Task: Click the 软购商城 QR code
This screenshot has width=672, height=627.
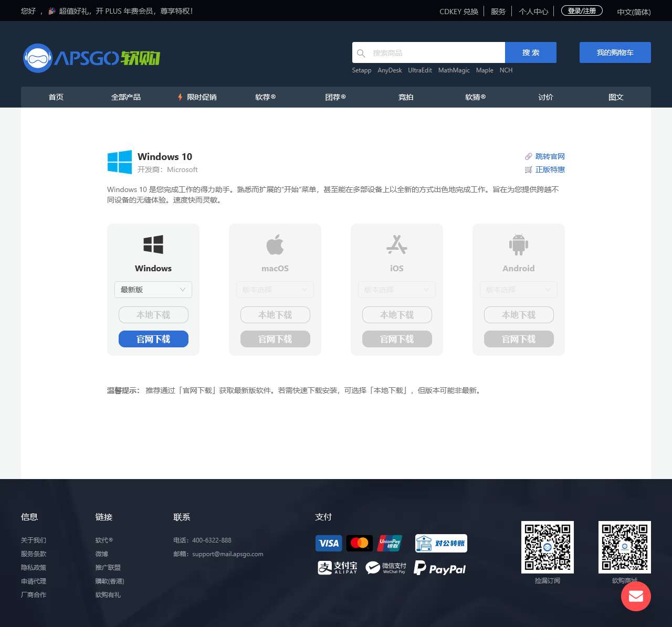Action: (625, 547)
